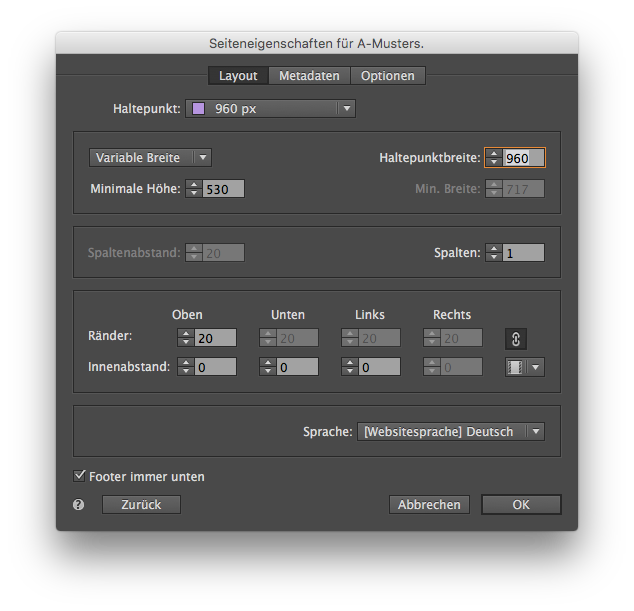This screenshot has height=611, width=634.
Task: Confirm with the OK button
Action: click(521, 505)
